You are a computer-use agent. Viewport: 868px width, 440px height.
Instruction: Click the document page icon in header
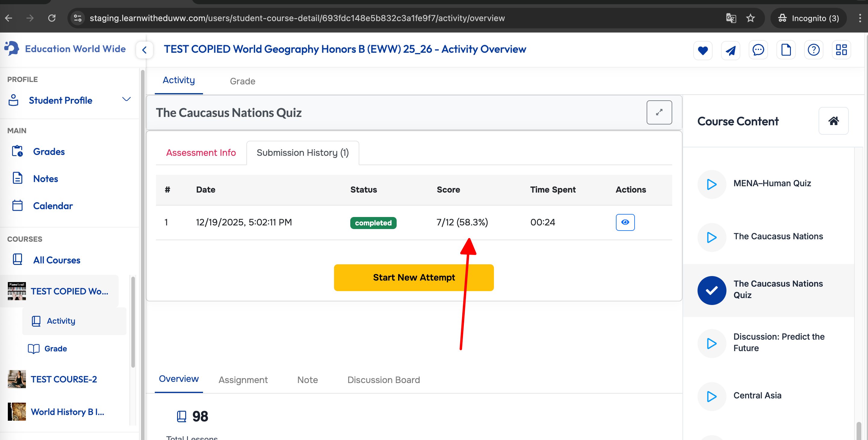(786, 50)
